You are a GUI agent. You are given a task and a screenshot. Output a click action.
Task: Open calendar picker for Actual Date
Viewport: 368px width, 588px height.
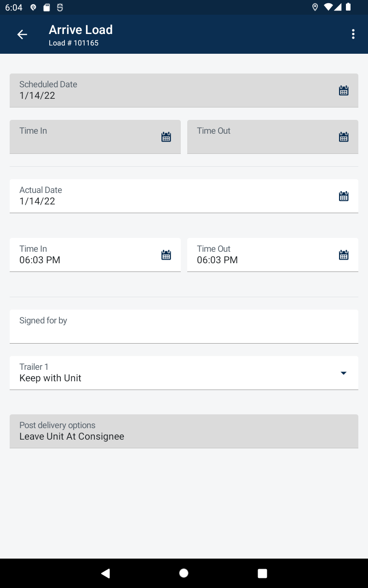(x=344, y=196)
